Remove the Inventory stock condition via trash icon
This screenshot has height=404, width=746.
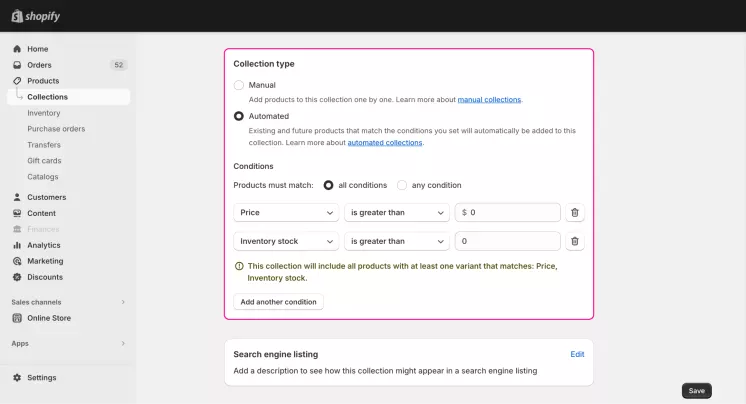point(575,241)
